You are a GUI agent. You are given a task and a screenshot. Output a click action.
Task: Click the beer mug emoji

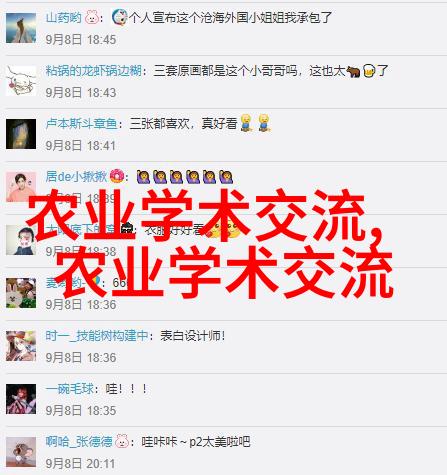(369, 71)
